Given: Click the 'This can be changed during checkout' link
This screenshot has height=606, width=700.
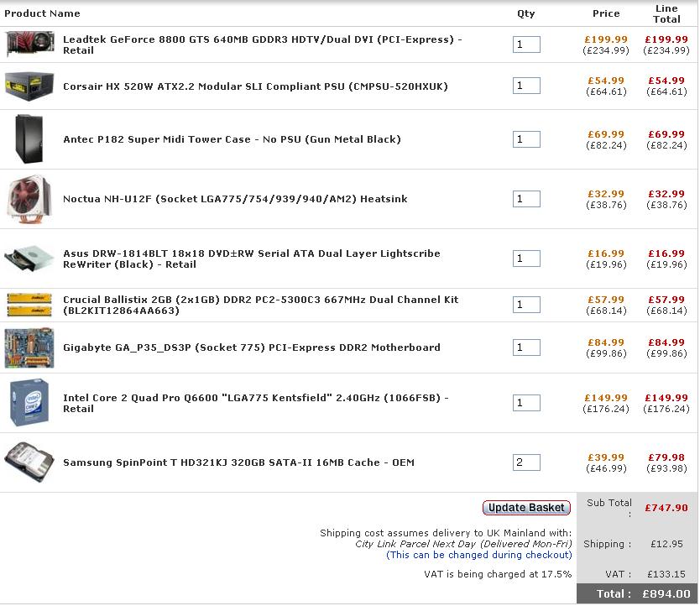Looking at the screenshot, I should tap(478, 555).
